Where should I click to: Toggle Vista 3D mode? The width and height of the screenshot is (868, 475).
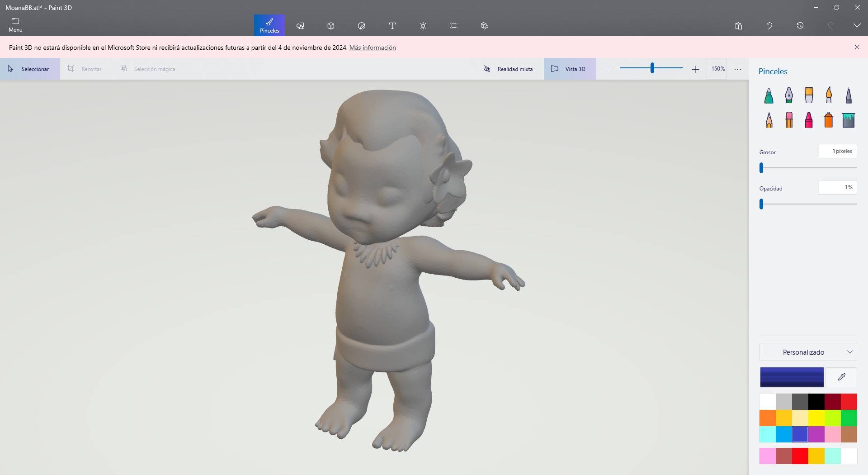pyautogui.click(x=570, y=69)
